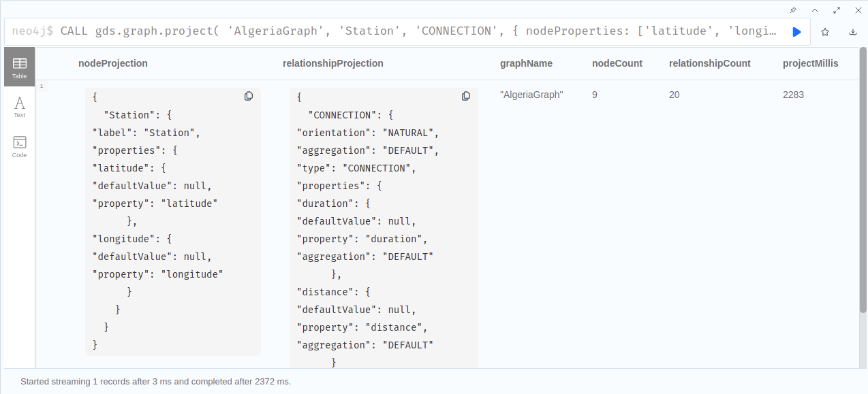Click the graphName column header

(x=526, y=63)
